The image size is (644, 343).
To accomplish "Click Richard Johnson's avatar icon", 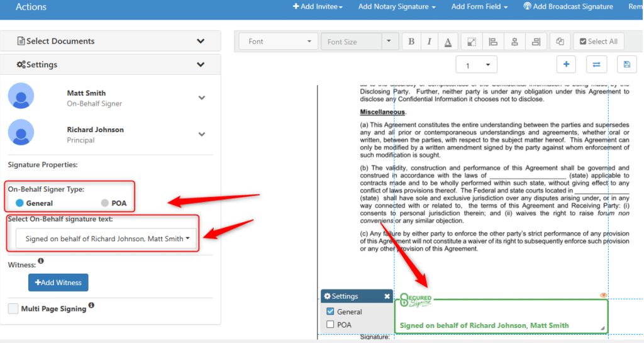I will [21, 132].
